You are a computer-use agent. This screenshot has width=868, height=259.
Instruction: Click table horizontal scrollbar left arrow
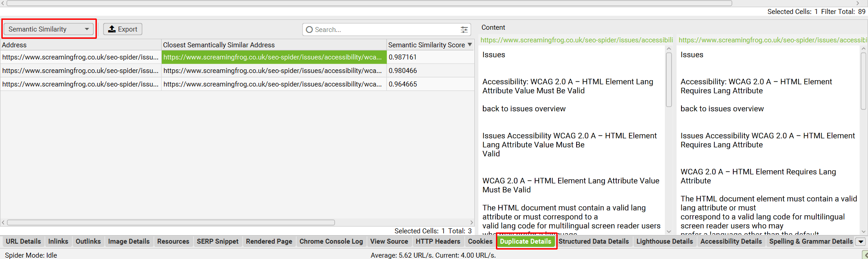click(x=3, y=223)
